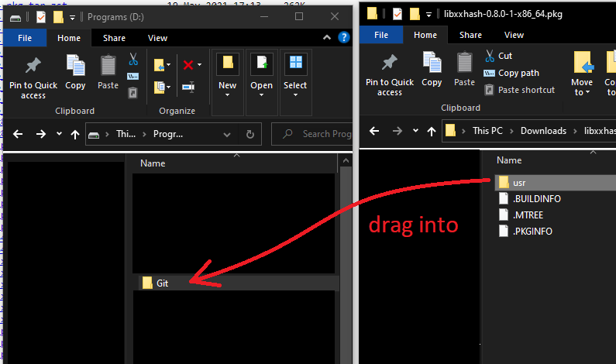Open recent locations dropdown in Programs window
Image resolution: width=616 pixels, height=364 pixels.
59,134
